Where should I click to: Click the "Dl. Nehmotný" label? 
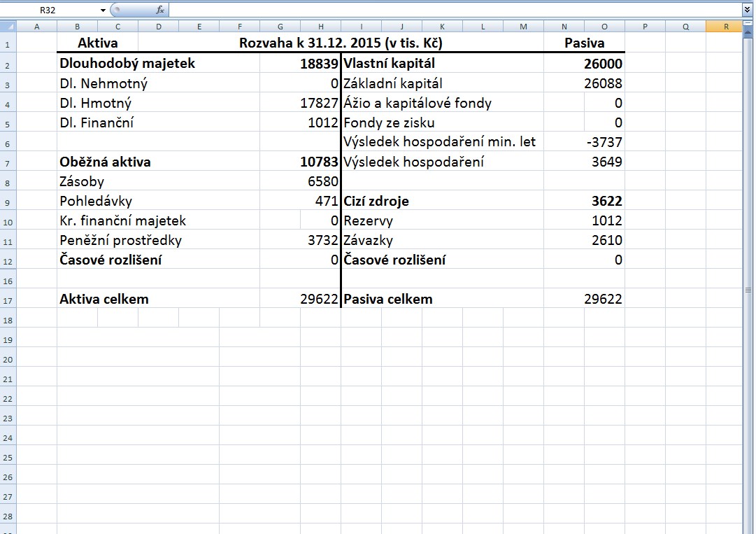[104, 83]
